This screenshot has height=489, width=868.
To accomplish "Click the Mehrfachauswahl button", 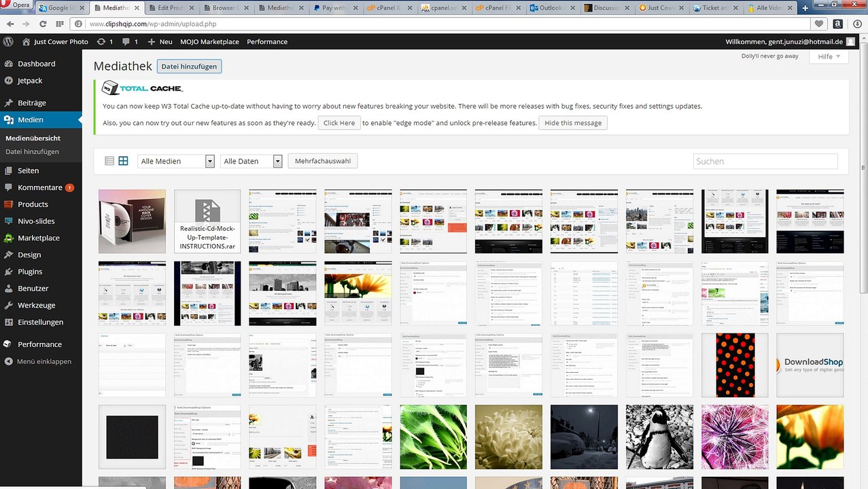I will coord(323,161).
